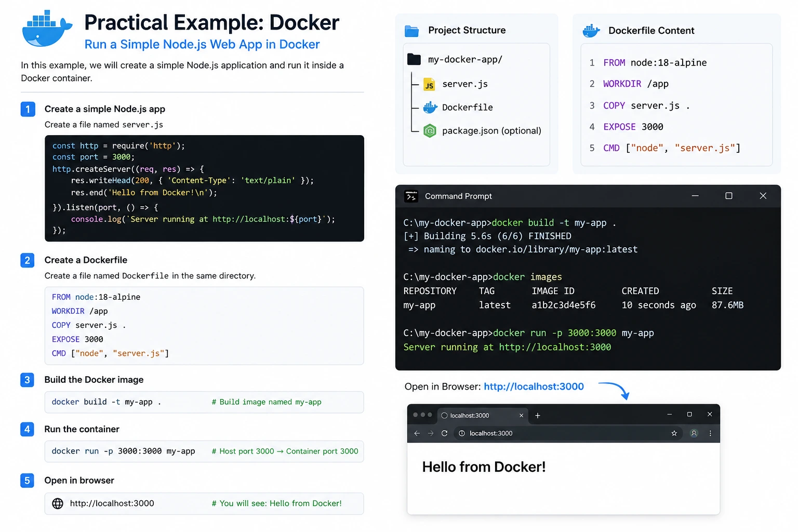
Task: Select the my-docker-app/ root folder name
Action: [x=465, y=59]
